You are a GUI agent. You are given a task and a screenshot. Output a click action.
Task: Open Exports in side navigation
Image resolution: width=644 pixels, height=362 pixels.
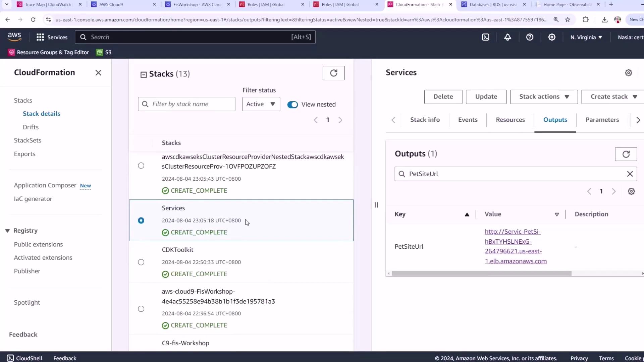click(x=24, y=154)
